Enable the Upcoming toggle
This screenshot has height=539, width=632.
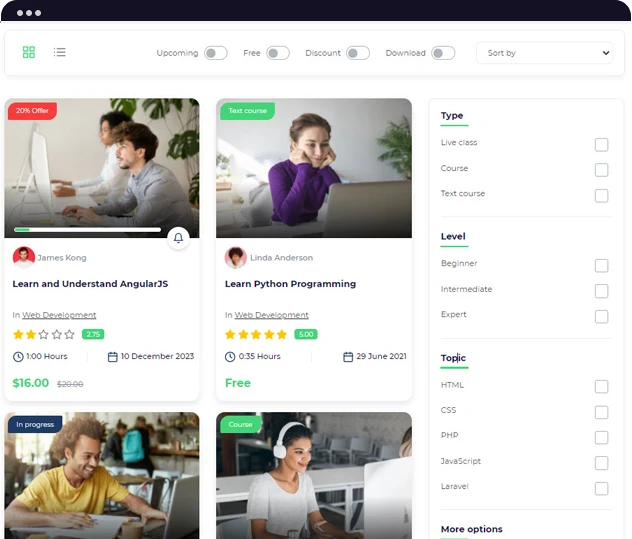click(x=215, y=53)
